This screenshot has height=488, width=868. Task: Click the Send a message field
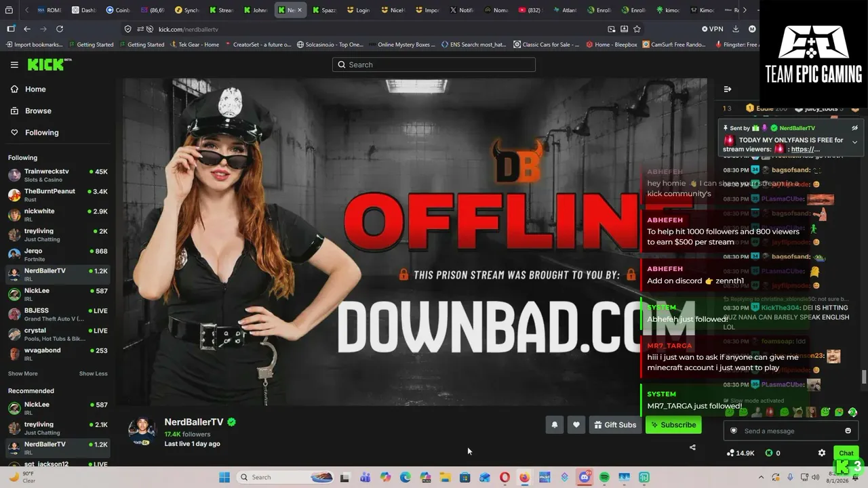(790, 431)
